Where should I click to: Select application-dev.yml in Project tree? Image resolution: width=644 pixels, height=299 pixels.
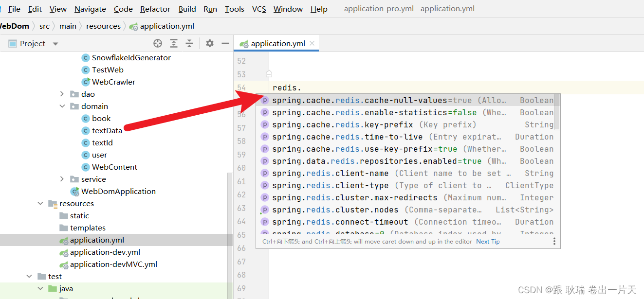coord(105,252)
